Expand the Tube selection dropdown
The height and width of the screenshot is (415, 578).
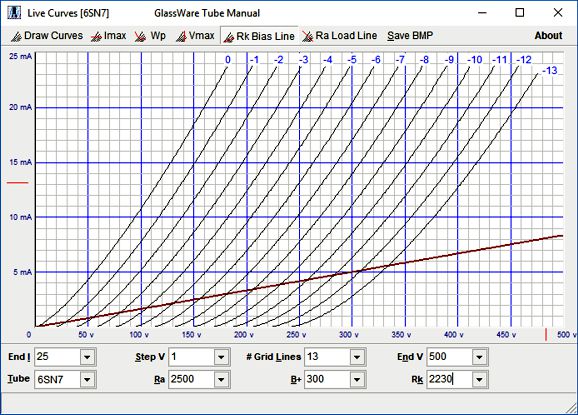[87, 379]
